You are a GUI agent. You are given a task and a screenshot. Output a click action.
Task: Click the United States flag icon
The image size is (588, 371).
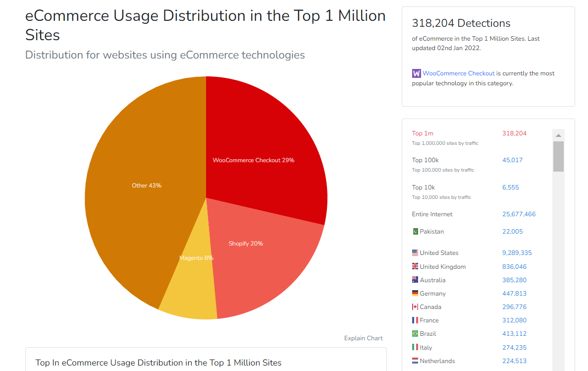[415, 253]
